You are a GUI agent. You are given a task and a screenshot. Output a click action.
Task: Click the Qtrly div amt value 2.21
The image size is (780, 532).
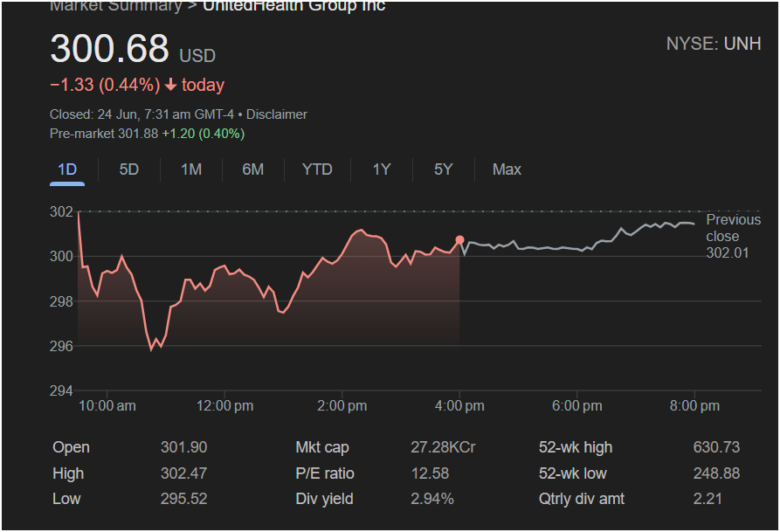[708, 499]
